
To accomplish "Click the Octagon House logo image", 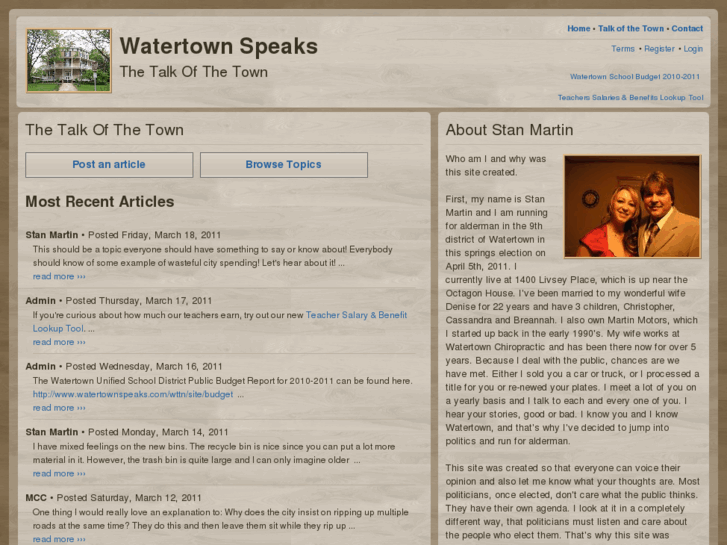I will pos(69,60).
